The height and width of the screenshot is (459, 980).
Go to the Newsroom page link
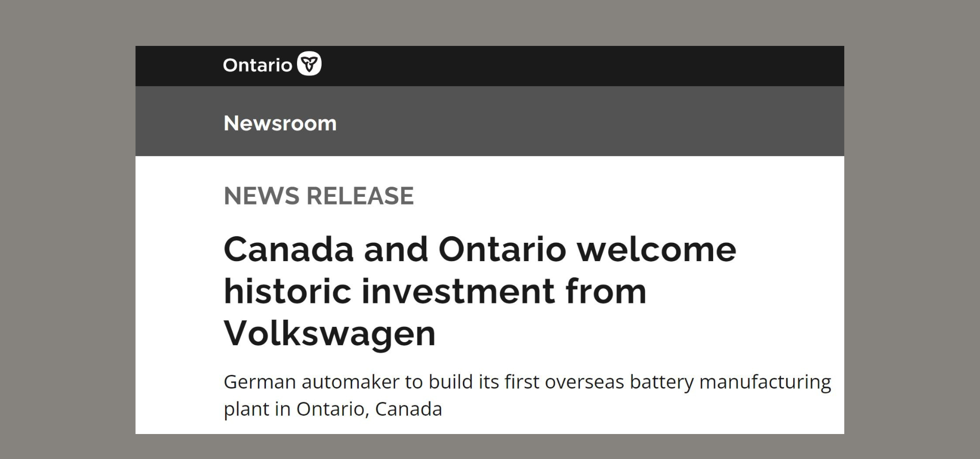pos(280,123)
